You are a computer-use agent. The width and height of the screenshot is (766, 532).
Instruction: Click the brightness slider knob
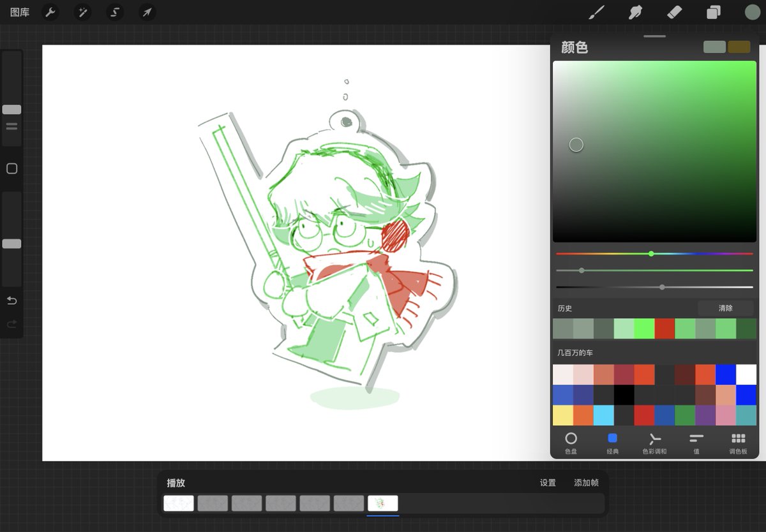662,287
